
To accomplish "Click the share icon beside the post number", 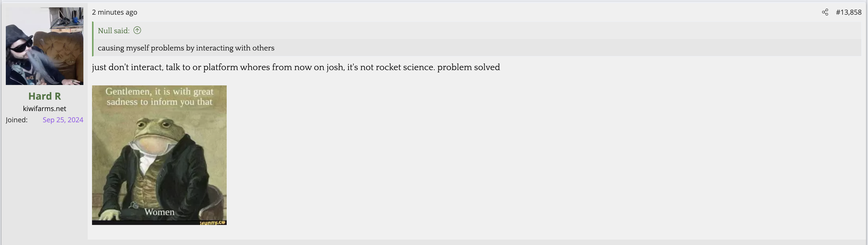I will pos(825,13).
